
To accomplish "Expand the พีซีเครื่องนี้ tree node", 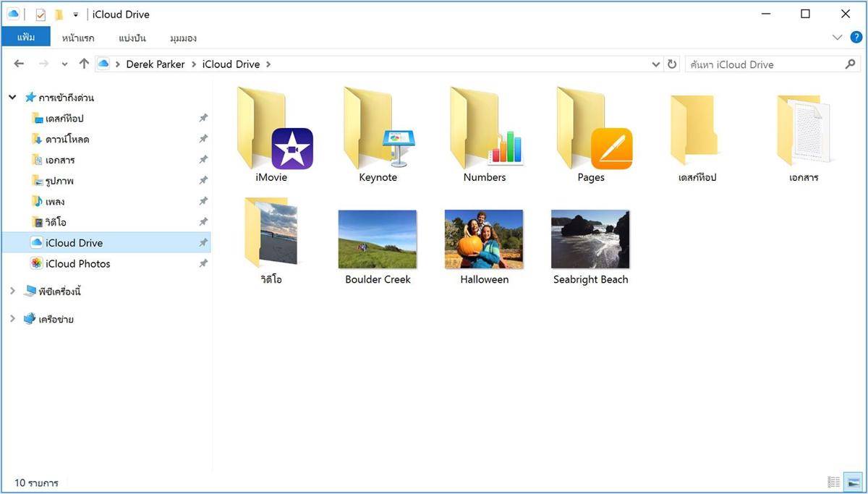I will (12, 291).
